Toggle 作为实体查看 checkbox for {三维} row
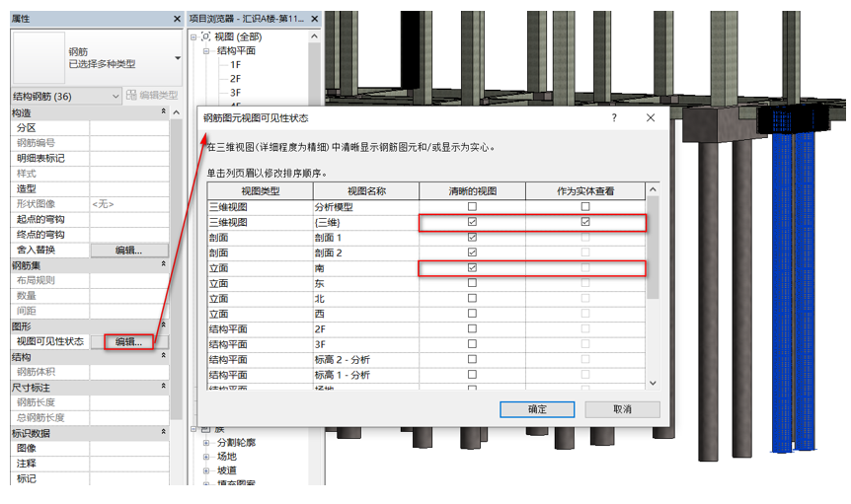Image resolution: width=851 pixels, height=504 pixels. [x=585, y=222]
